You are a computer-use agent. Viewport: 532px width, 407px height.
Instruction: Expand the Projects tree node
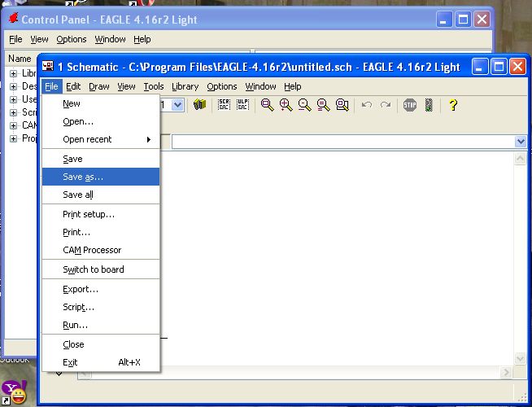pyautogui.click(x=13, y=138)
